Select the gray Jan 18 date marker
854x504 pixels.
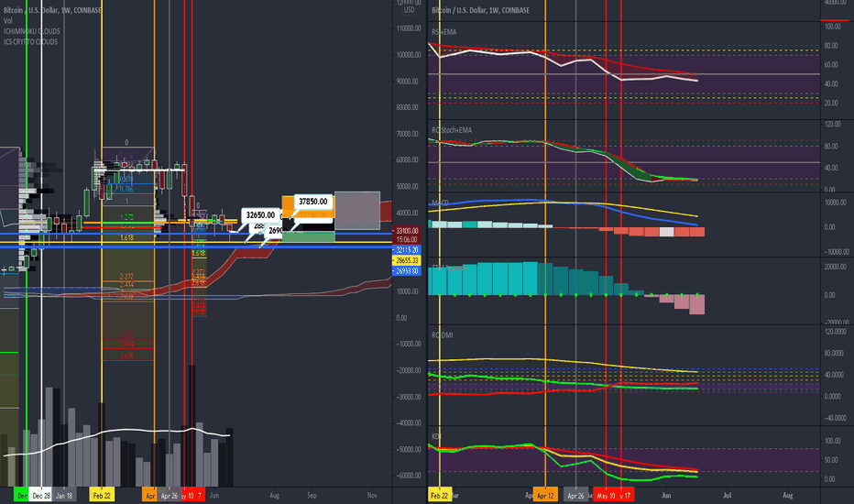[x=64, y=495]
